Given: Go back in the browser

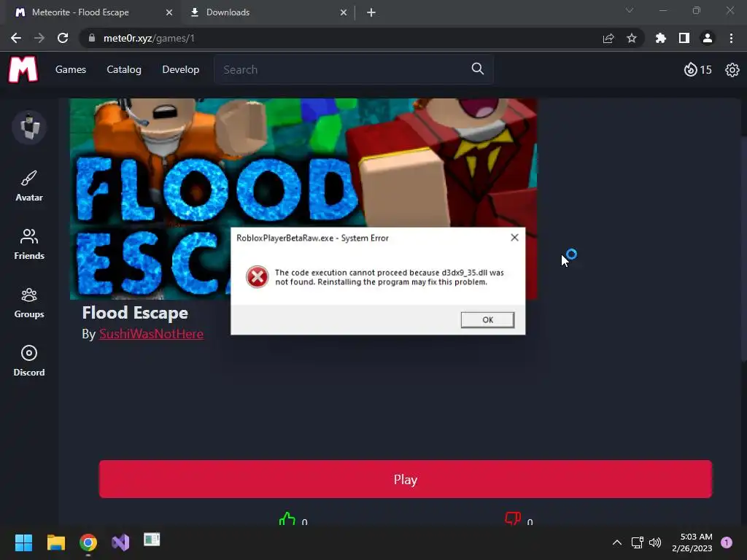Looking at the screenshot, I should tap(16, 38).
